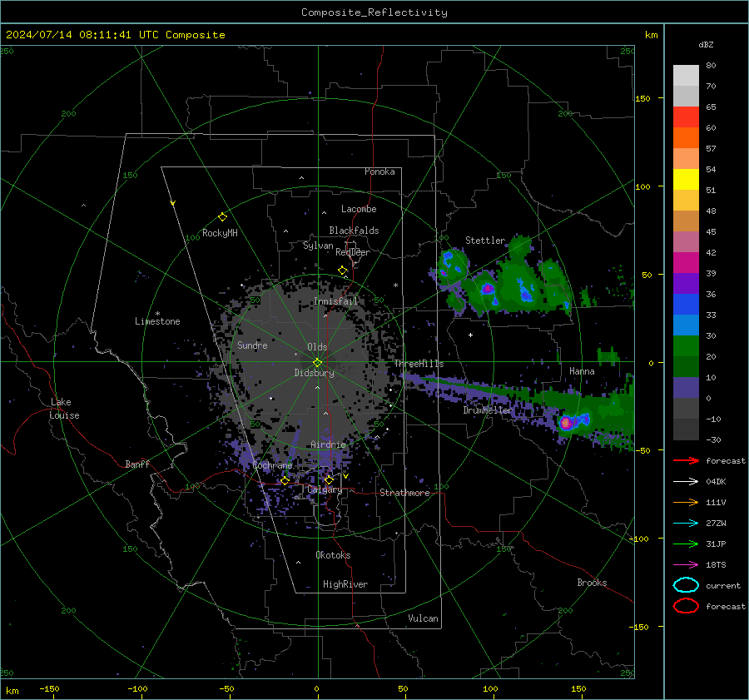The width and height of the screenshot is (749, 700).
Task: Select the magenta 18TS arrow legend entry
Action: click(686, 565)
